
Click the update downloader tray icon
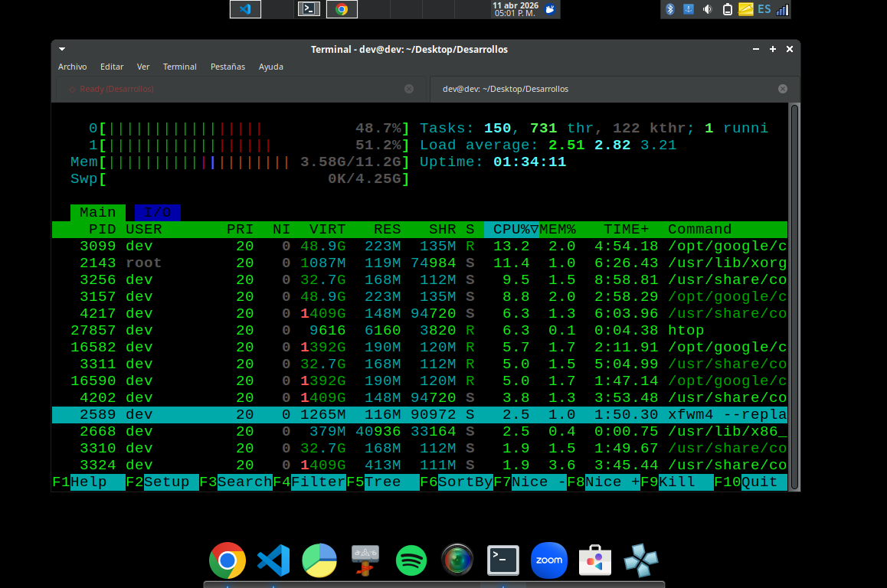pos(689,9)
